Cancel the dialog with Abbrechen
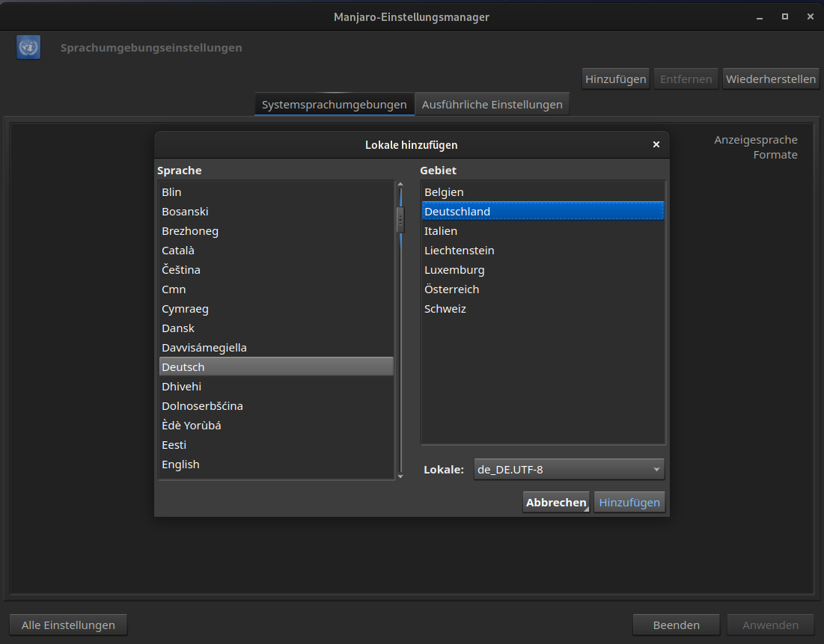 [556, 503]
